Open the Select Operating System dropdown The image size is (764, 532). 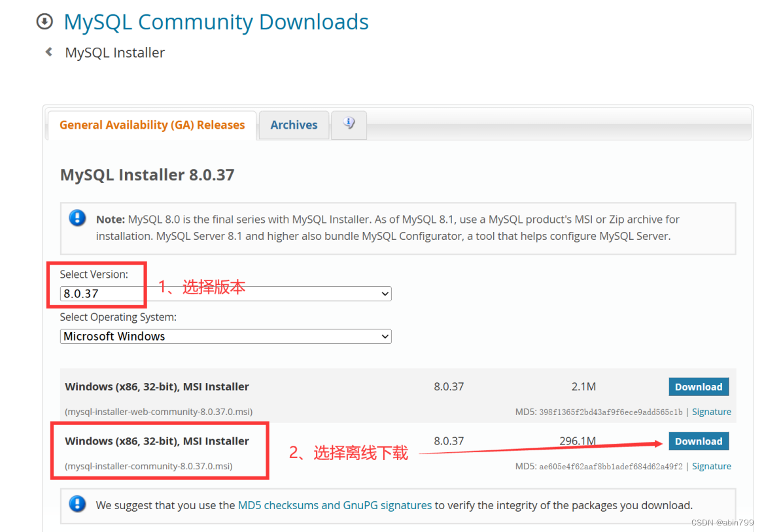(x=226, y=337)
